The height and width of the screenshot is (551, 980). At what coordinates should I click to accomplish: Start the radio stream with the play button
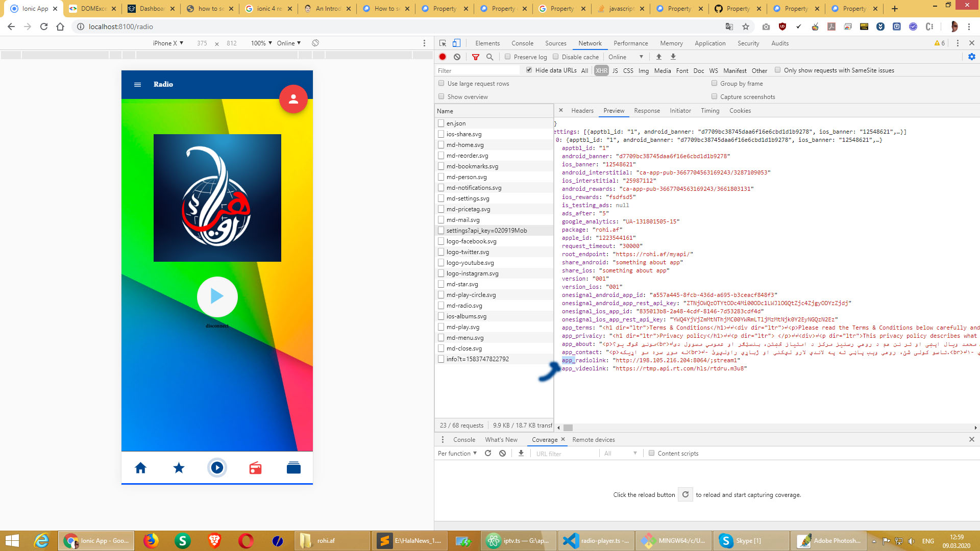pos(217,296)
